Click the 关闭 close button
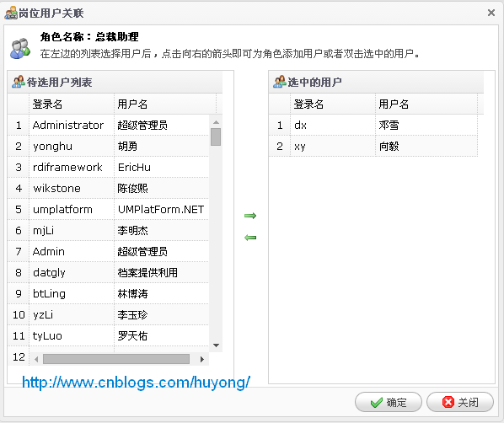This screenshot has height=423, width=504. coord(460,402)
